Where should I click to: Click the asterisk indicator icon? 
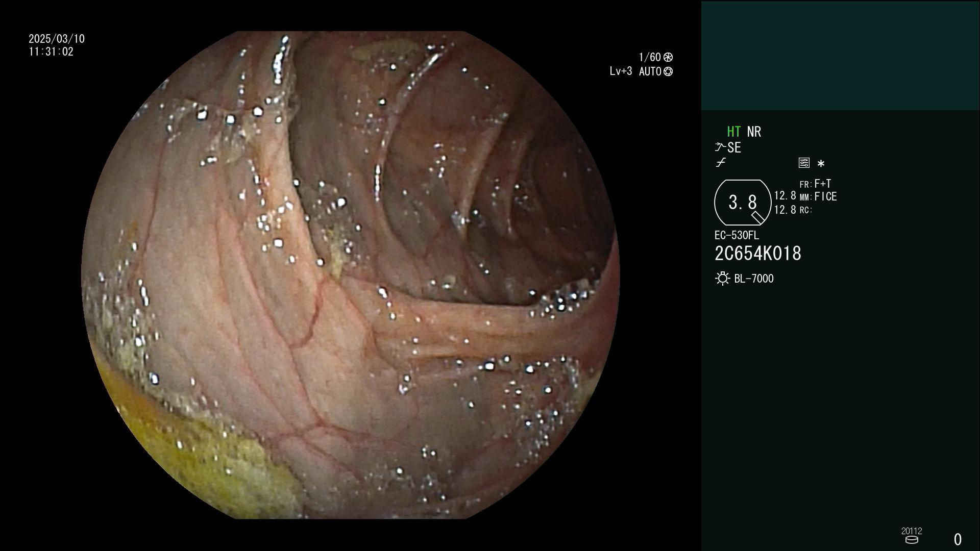coord(821,164)
